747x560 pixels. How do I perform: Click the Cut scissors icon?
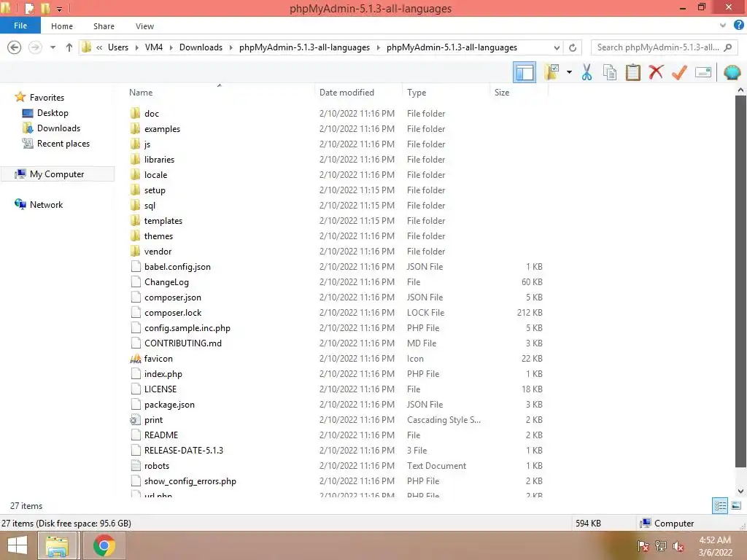click(x=587, y=72)
